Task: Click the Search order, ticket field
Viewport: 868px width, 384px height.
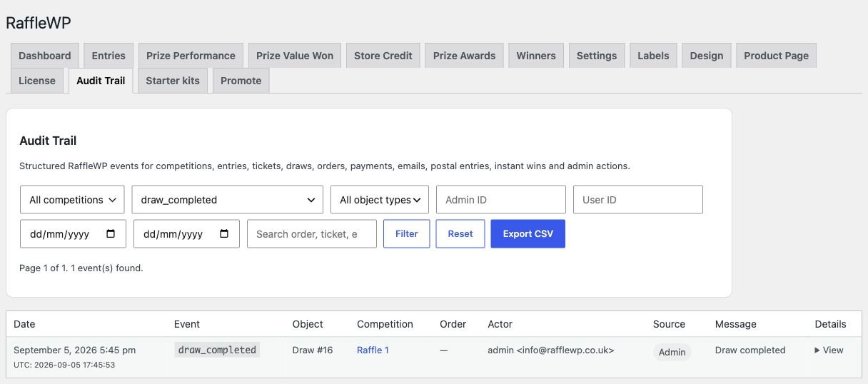Action: [x=312, y=234]
